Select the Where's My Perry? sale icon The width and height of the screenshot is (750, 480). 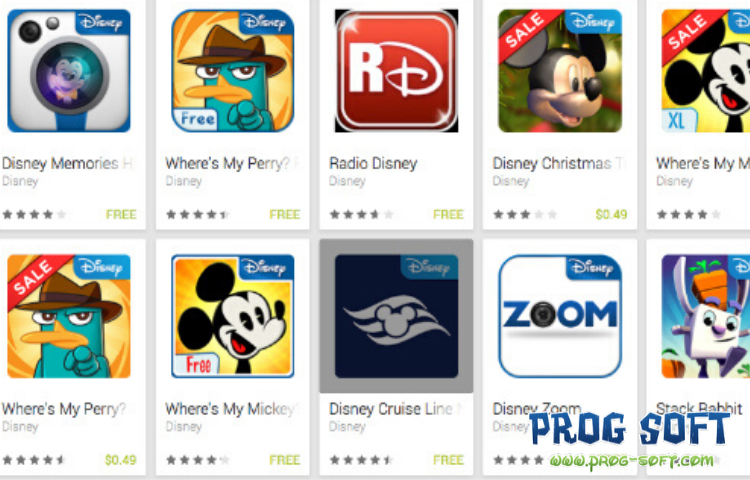[x=69, y=316]
